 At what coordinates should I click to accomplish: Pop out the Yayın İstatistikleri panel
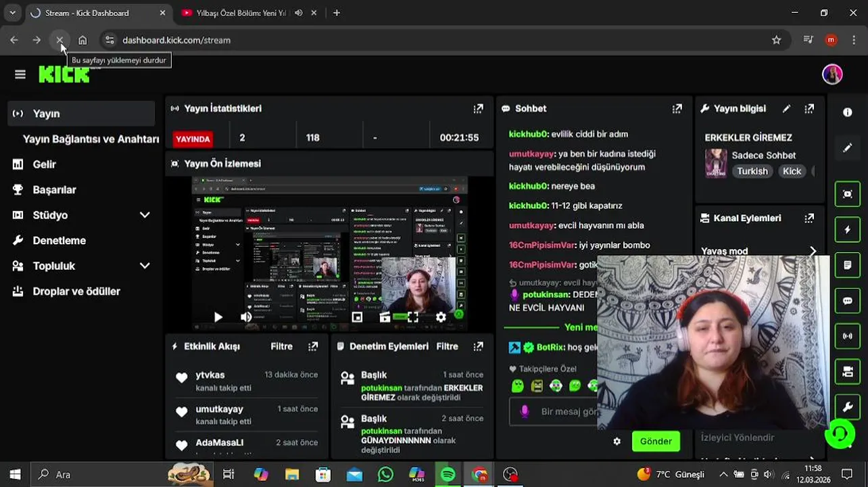point(478,108)
